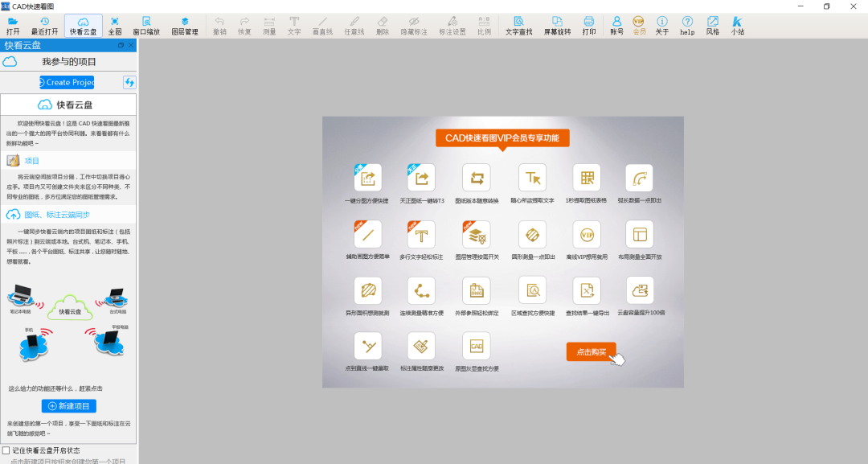Click the Create Project button
This screenshot has width=868, height=464.
[x=67, y=82]
